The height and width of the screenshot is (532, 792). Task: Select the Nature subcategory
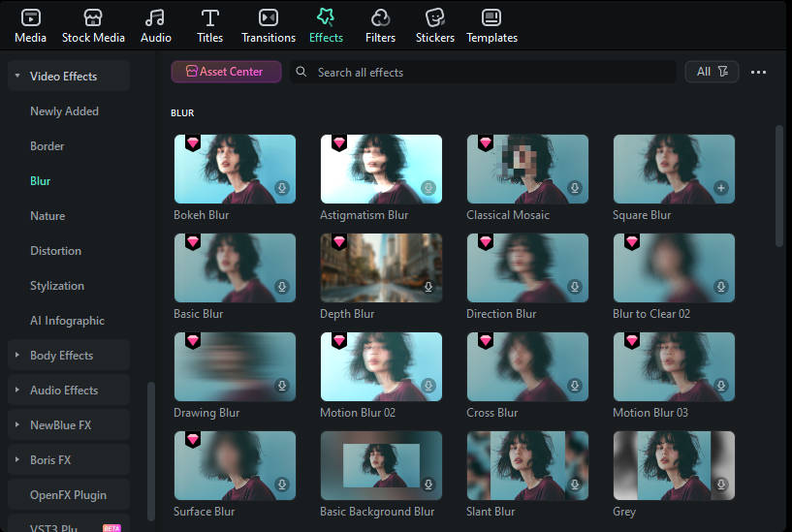click(48, 215)
